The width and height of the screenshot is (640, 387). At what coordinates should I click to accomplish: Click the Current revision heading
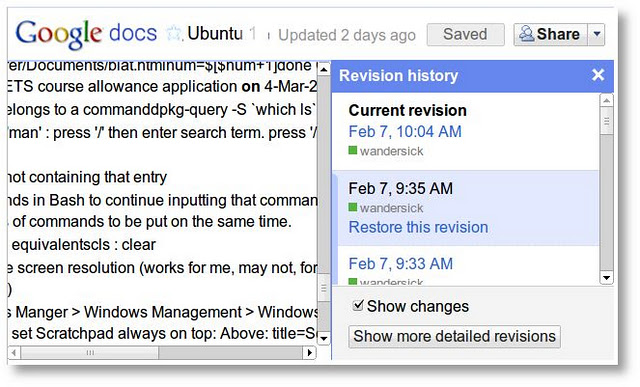tap(407, 110)
